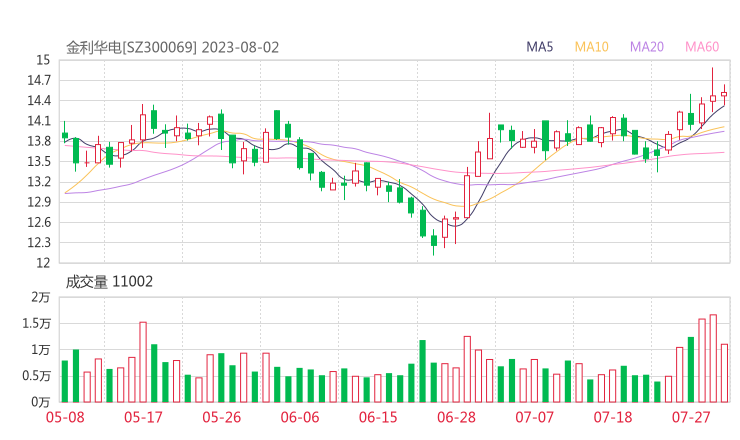This screenshot has height=440, width=740.
Task: Click the MA20 legend label
Action: [x=647, y=47]
